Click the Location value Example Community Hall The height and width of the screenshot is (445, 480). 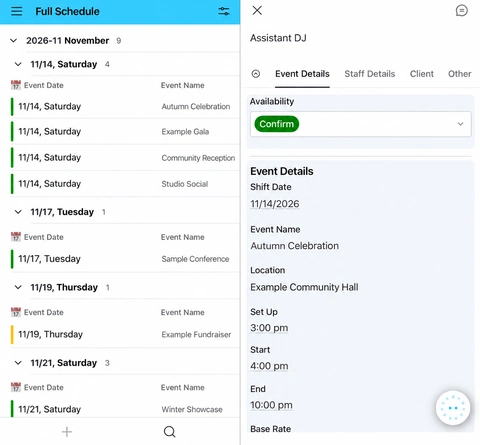point(304,287)
